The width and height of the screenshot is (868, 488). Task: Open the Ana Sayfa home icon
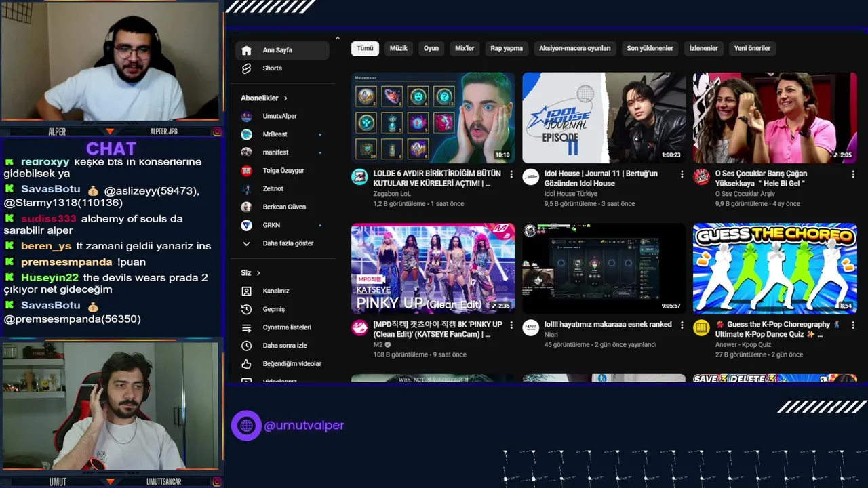[x=247, y=50]
